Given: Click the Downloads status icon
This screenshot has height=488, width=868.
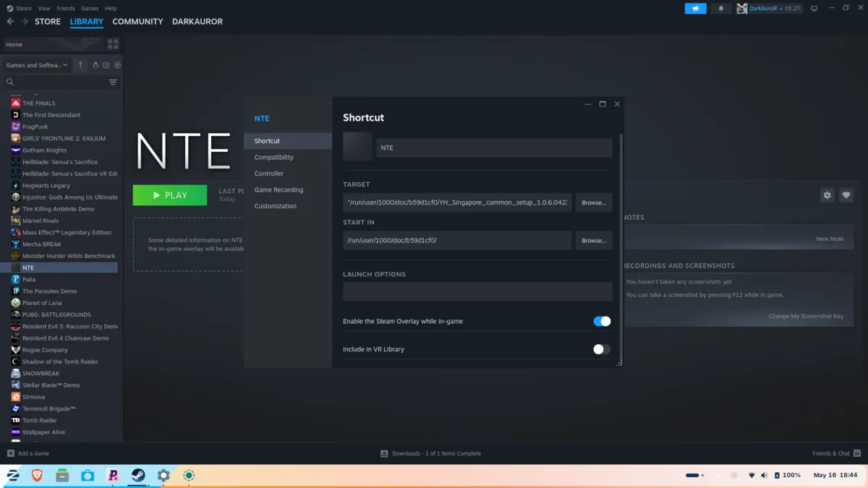Looking at the screenshot, I should 384,453.
